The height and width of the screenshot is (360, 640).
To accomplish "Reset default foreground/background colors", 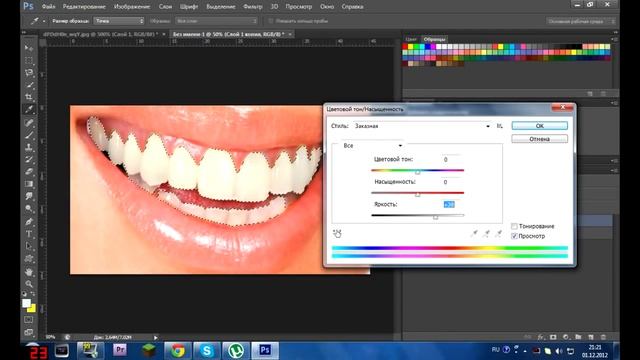I will 24,293.
